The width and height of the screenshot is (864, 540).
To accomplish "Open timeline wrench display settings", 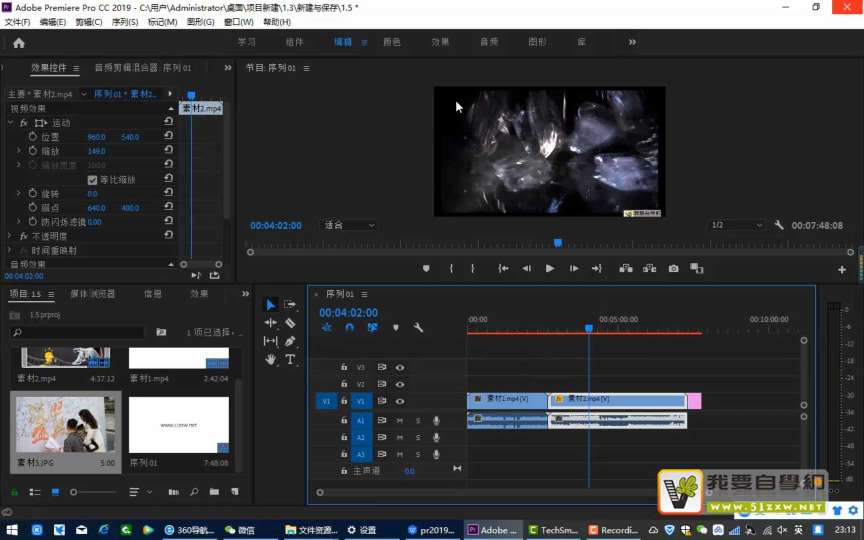I will 418,327.
